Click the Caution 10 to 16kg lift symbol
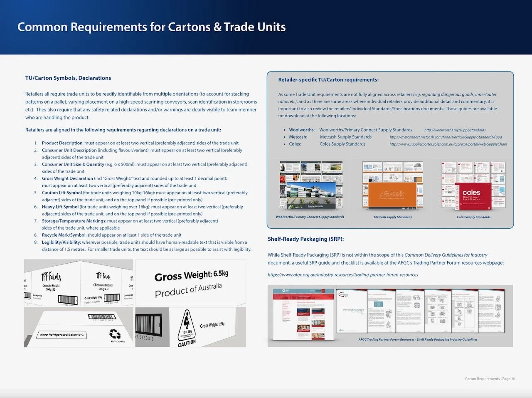 point(186,328)
